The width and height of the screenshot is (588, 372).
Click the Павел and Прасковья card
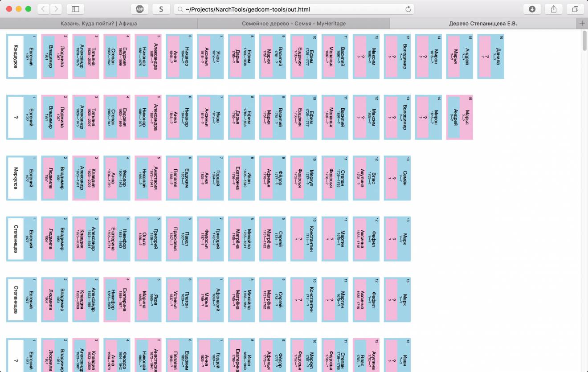coord(180,239)
